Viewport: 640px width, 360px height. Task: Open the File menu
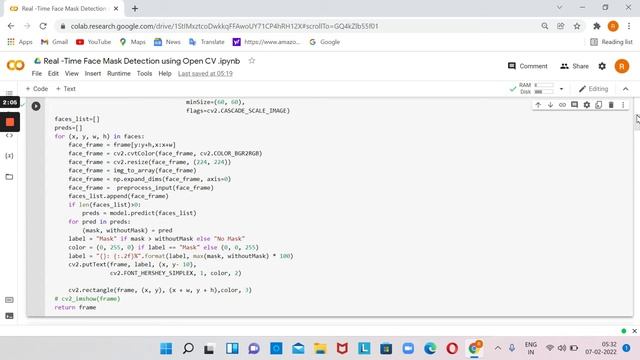[37, 73]
